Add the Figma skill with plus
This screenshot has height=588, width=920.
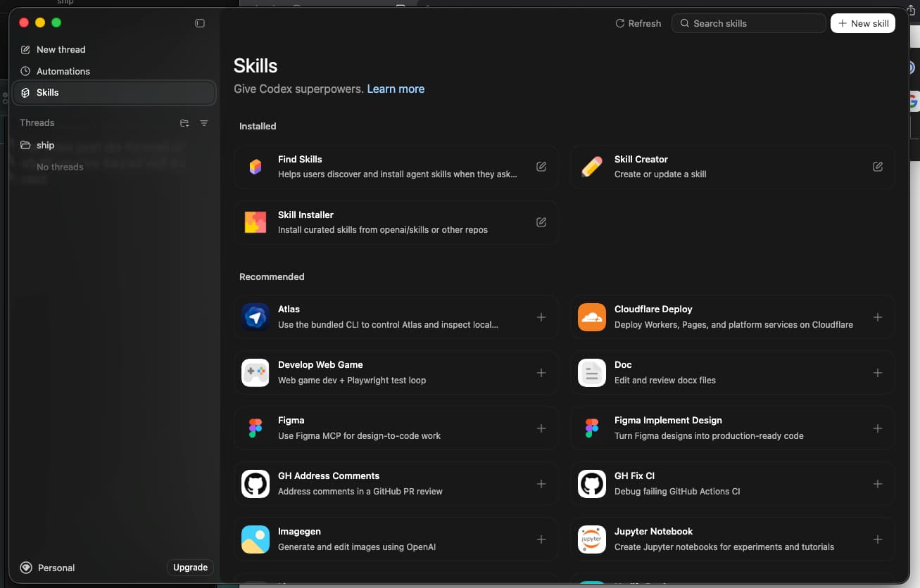[x=541, y=428]
